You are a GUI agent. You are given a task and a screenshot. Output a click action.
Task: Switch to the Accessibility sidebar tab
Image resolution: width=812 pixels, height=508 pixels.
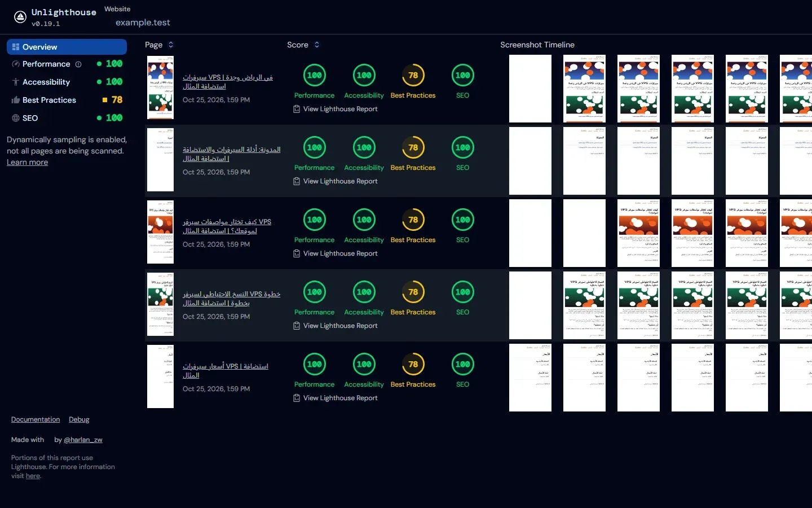click(x=67, y=82)
